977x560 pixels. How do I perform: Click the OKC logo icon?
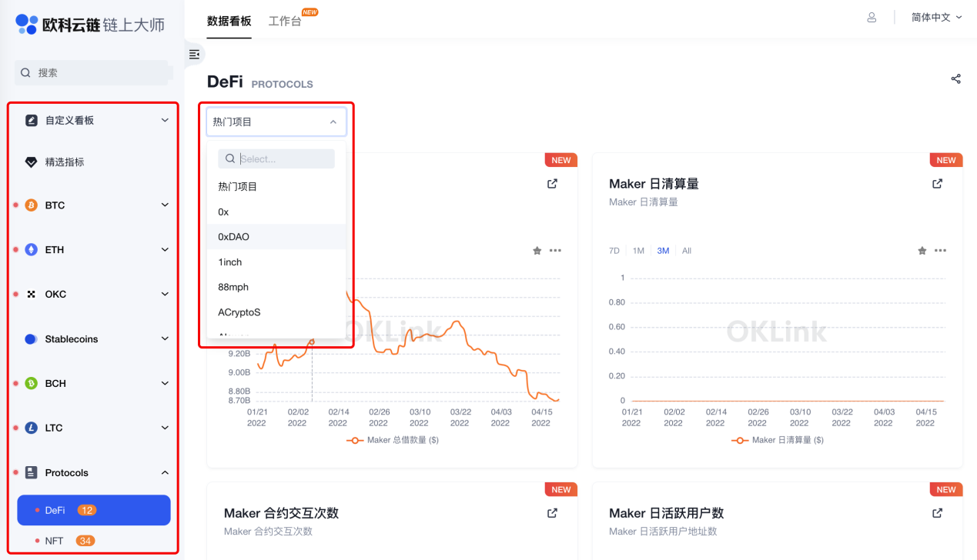point(31,295)
